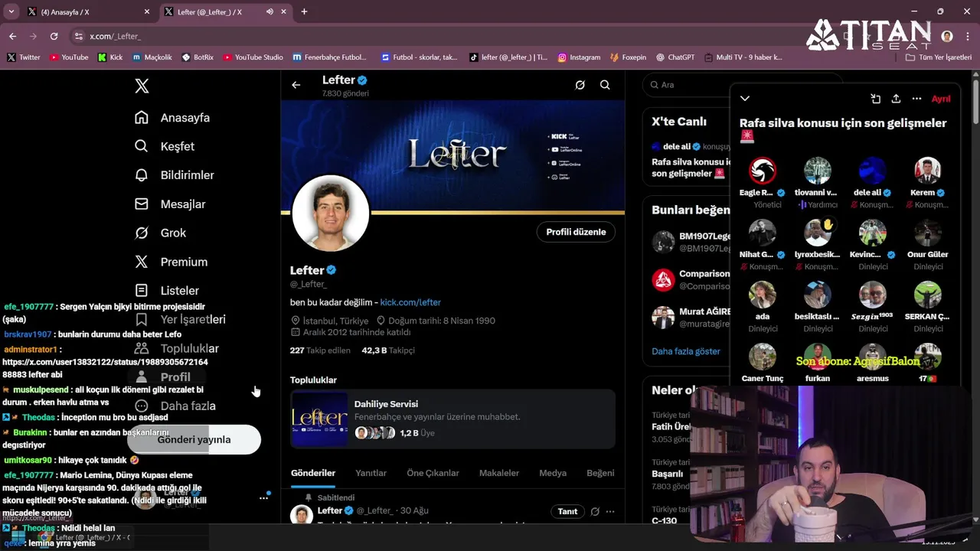
Task: Click the browser back arrow
Action: pyautogui.click(x=12, y=36)
